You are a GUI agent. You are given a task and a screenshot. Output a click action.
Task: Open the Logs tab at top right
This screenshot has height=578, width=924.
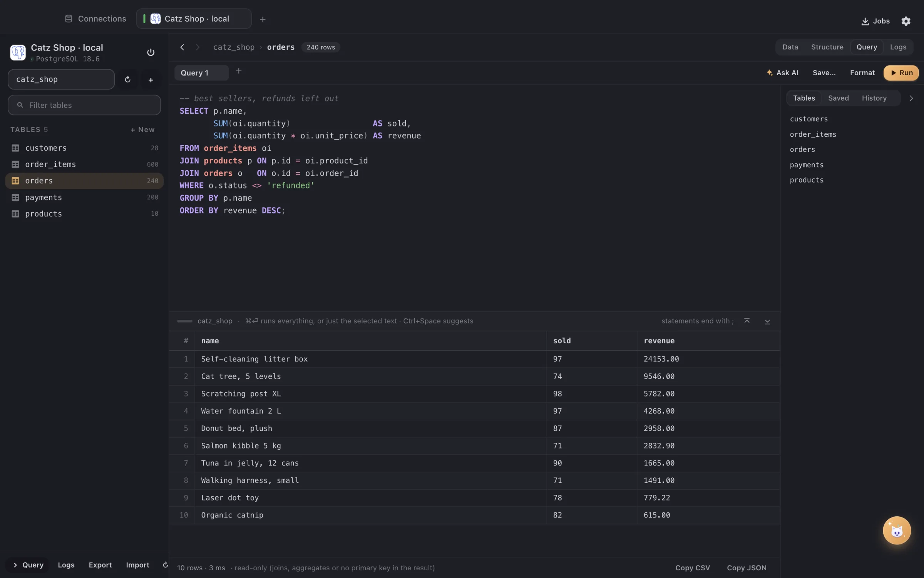click(898, 47)
